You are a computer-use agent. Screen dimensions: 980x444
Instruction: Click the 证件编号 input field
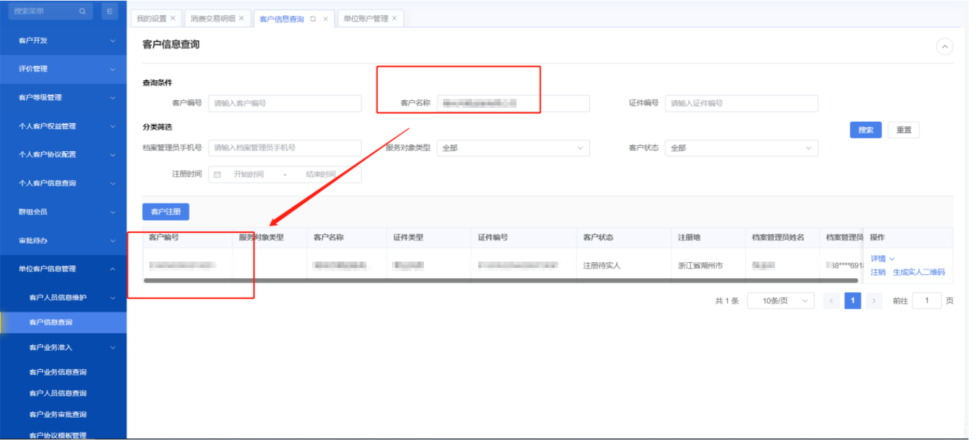point(741,103)
